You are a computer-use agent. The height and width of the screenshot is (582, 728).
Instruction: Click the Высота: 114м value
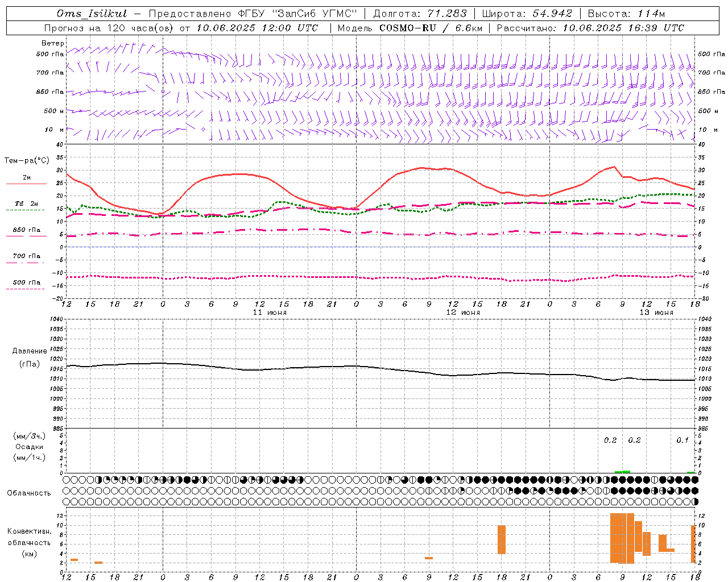pyautogui.click(x=626, y=14)
